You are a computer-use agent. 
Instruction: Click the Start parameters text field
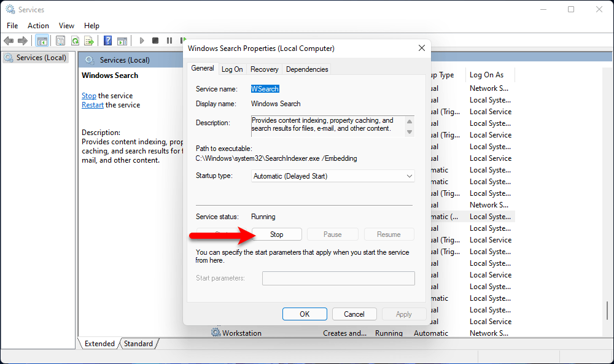[x=338, y=278]
